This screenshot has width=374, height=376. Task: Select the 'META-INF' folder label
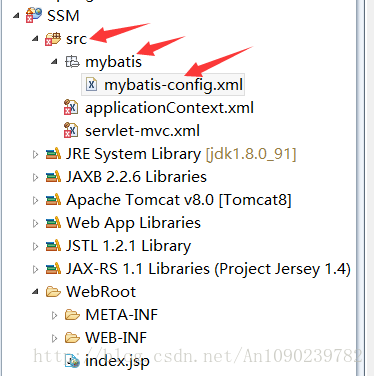[x=121, y=315]
